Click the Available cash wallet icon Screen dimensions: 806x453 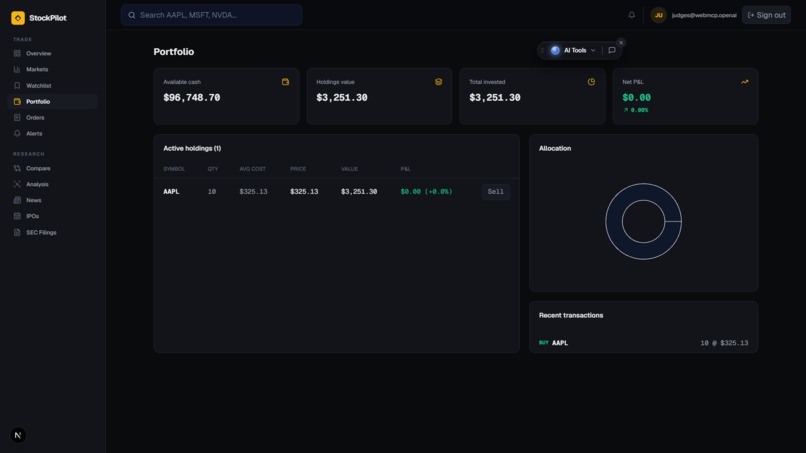click(x=285, y=82)
